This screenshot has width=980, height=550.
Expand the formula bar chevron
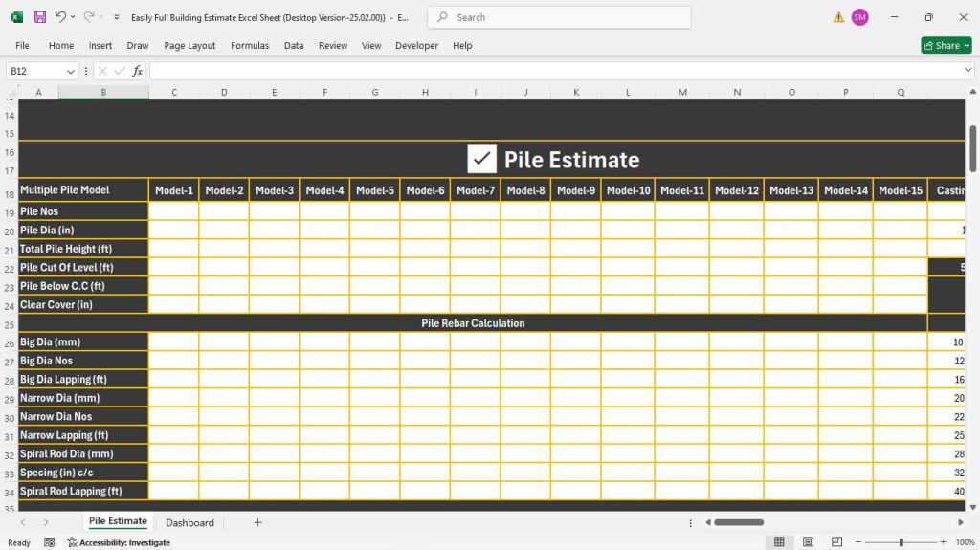point(969,71)
